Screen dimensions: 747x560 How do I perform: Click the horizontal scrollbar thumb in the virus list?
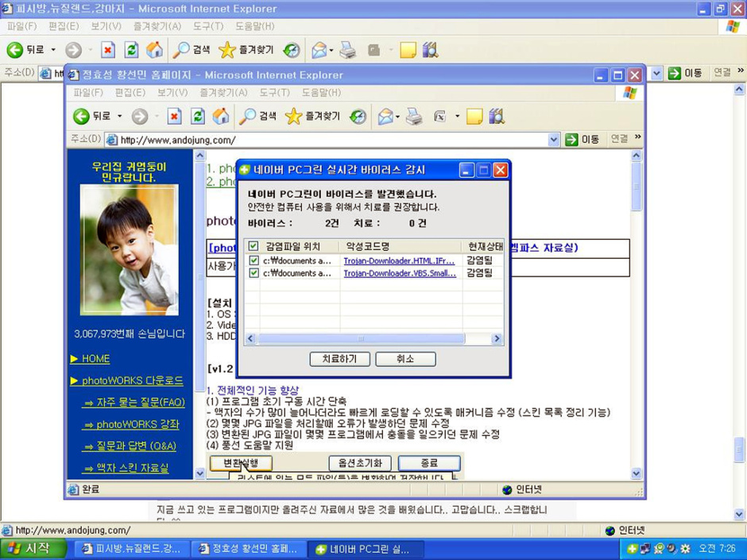click(x=361, y=338)
